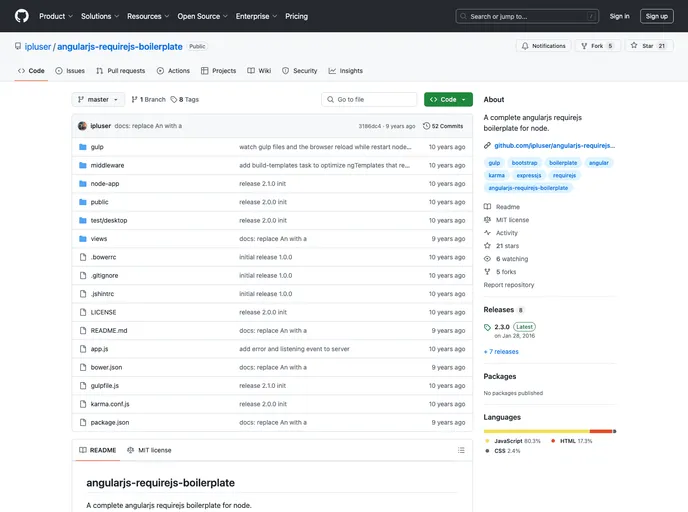This screenshot has width=688, height=512.
Task: Click the pulse icon beside Activity
Action: (x=487, y=233)
